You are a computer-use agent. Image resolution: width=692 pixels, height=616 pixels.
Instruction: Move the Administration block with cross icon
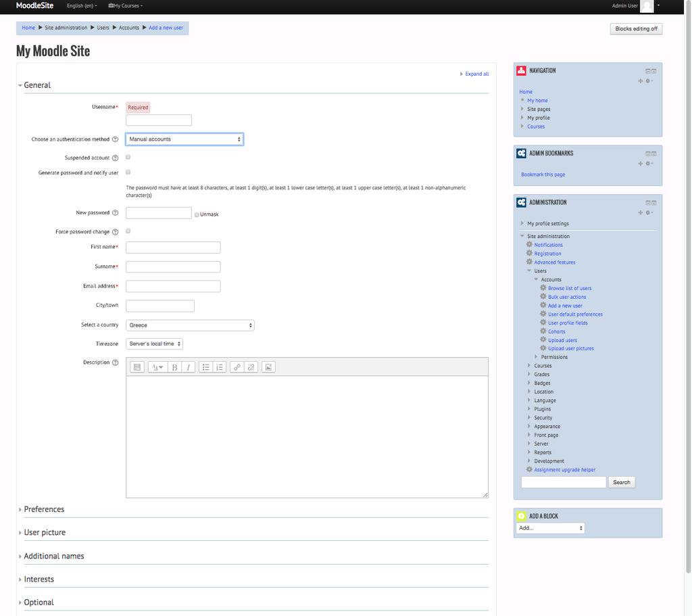click(x=641, y=212)
